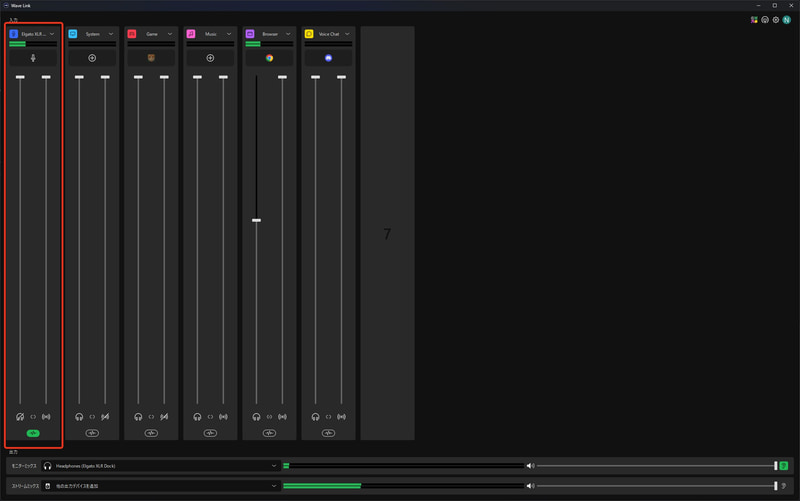The width and height of the screenshot is (800, 501).
Task: Mute the monitor mix speaker icon
Action: (x=530, y=466)
